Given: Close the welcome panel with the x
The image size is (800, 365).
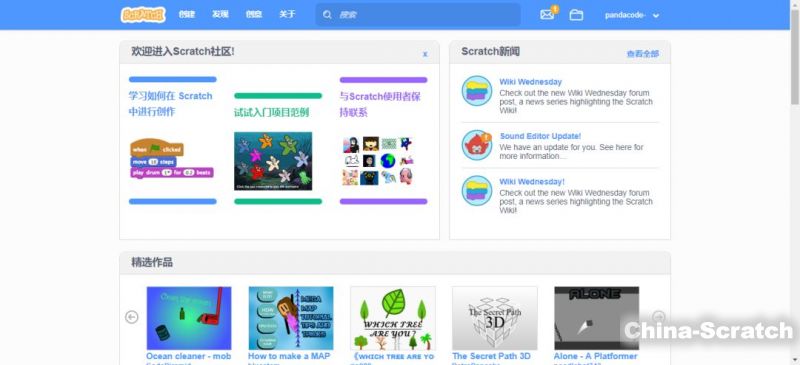Looking at the screenshot, I should point(425,54).
